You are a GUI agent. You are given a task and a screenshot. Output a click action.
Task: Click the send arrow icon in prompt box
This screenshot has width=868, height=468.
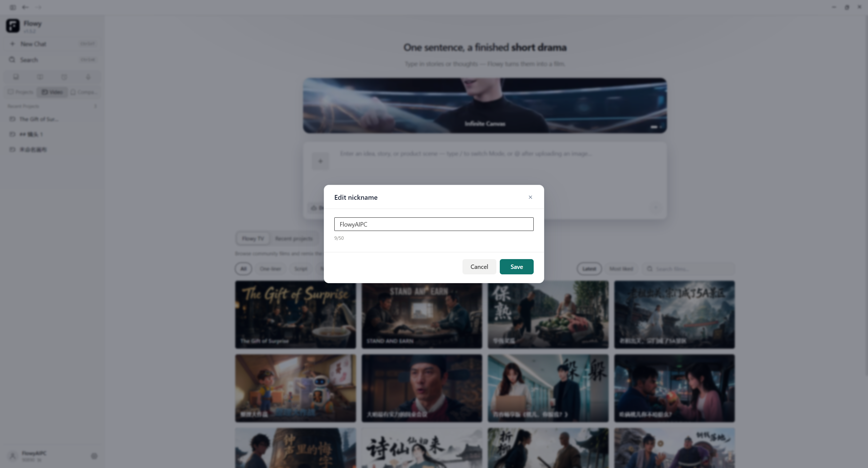coord(656,208)
